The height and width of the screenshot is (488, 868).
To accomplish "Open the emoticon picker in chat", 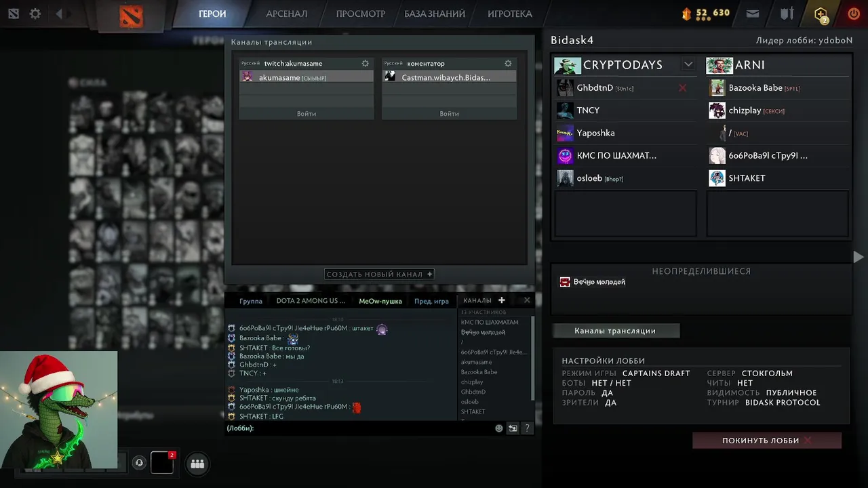I will click(499, 428).
